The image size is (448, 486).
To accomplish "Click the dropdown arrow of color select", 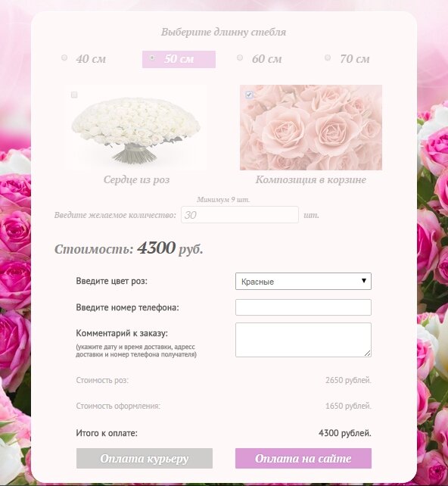I will (364, 281).
